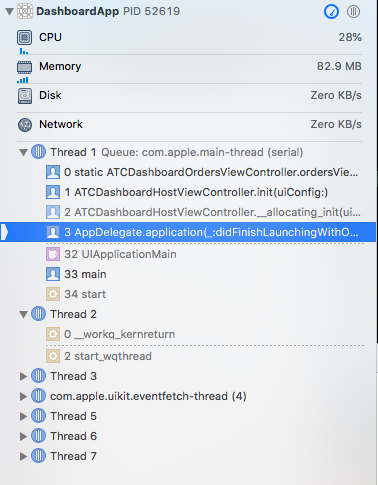Click the Thread 7 thread icon
The height and width of the screenshot is (485, 378).
[x=38, y=456]
